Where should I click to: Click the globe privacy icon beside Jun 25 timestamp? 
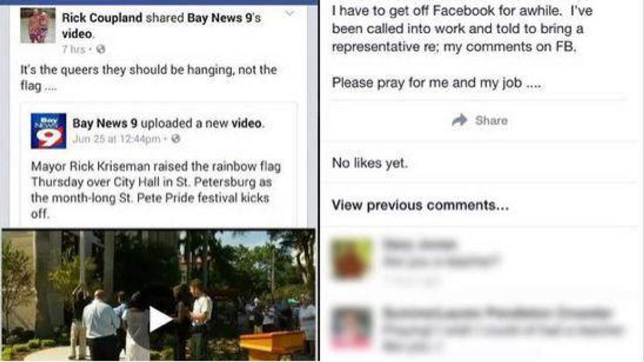(176, 139)
